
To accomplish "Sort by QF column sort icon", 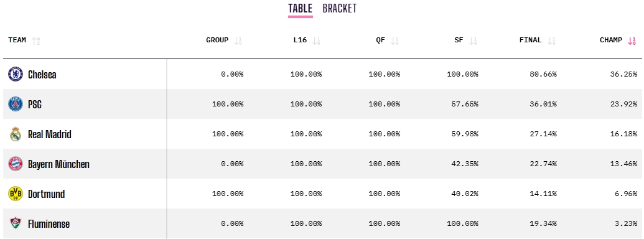I will [394, 40].
